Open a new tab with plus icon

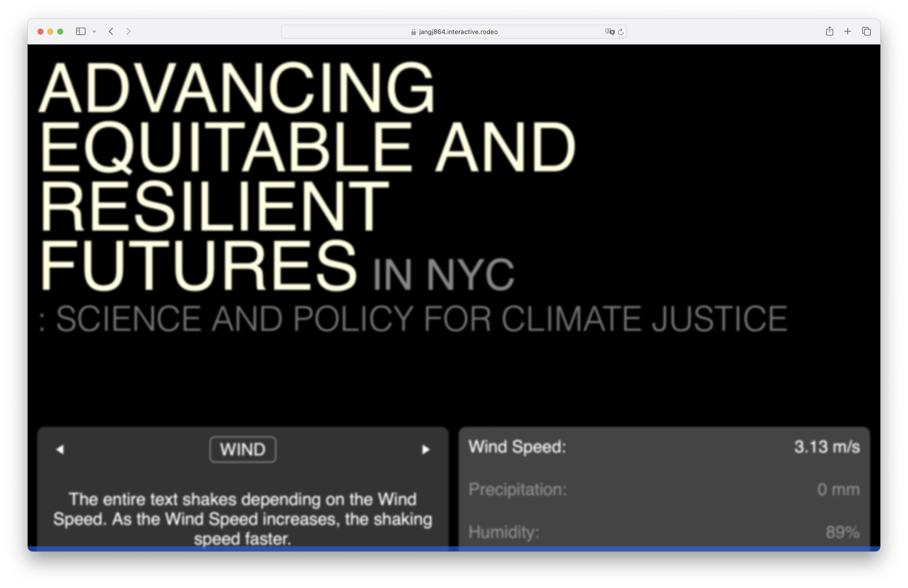tap(848, 31)
